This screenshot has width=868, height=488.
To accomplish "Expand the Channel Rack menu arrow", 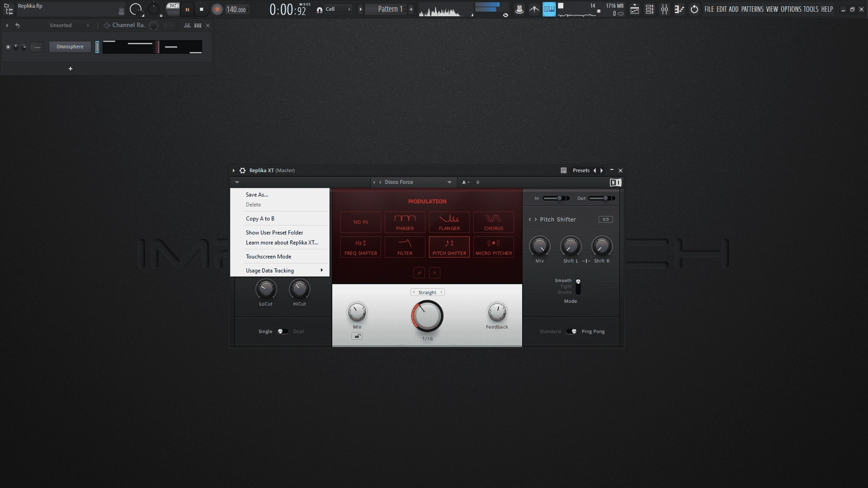I will [x=7, y=25].
